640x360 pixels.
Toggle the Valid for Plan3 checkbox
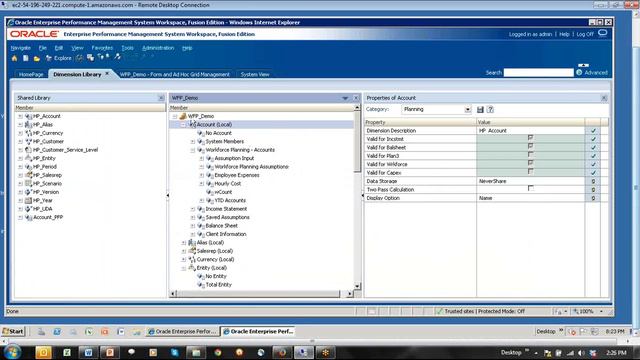point(530,155)
